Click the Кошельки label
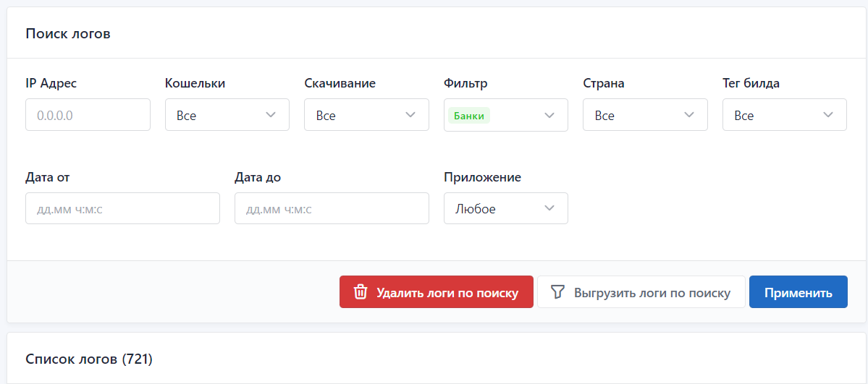 pyautogui.click(x=195, y=84)
